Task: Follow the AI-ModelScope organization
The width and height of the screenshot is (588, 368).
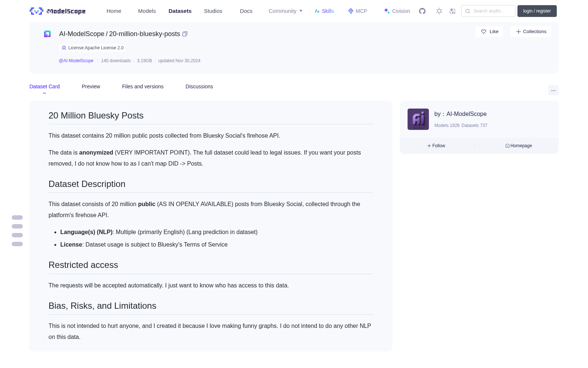Action: click(x=436, y=146)
